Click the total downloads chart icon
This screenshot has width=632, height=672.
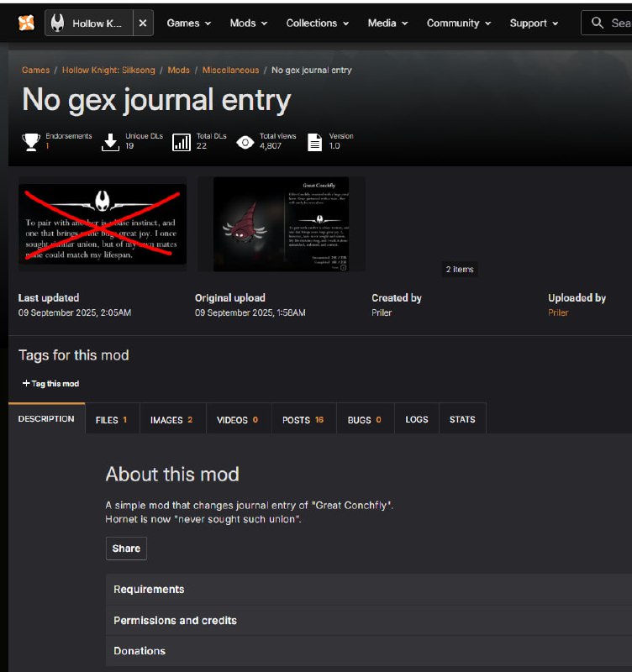pyautogui.click(x=181, y=142)
